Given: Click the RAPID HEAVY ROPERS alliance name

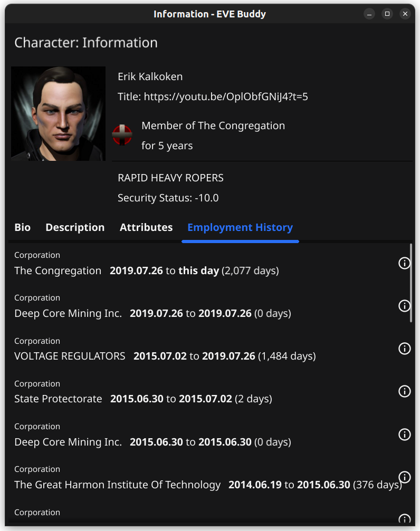Looking at the screenshot, I should (170, 178).
